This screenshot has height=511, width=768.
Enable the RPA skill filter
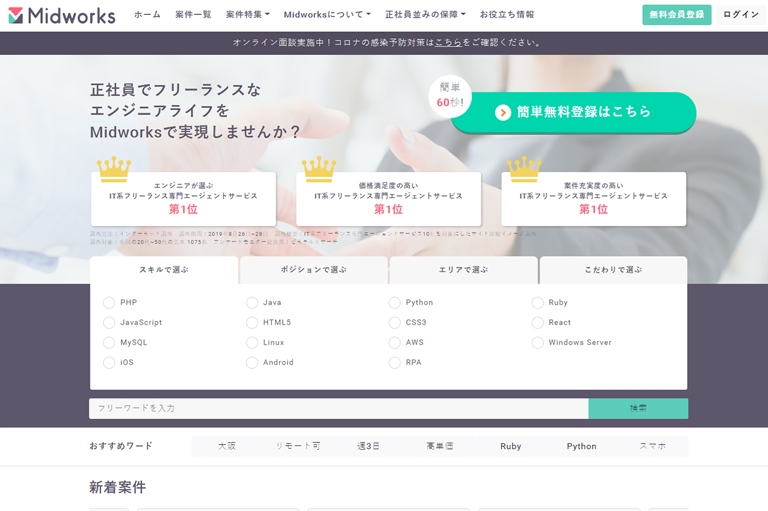click(394, 363)
